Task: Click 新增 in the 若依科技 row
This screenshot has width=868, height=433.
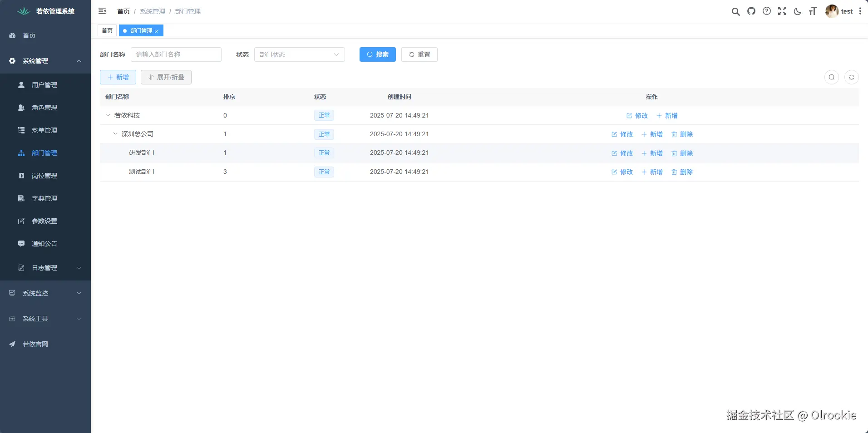Action: coord(667,116)
